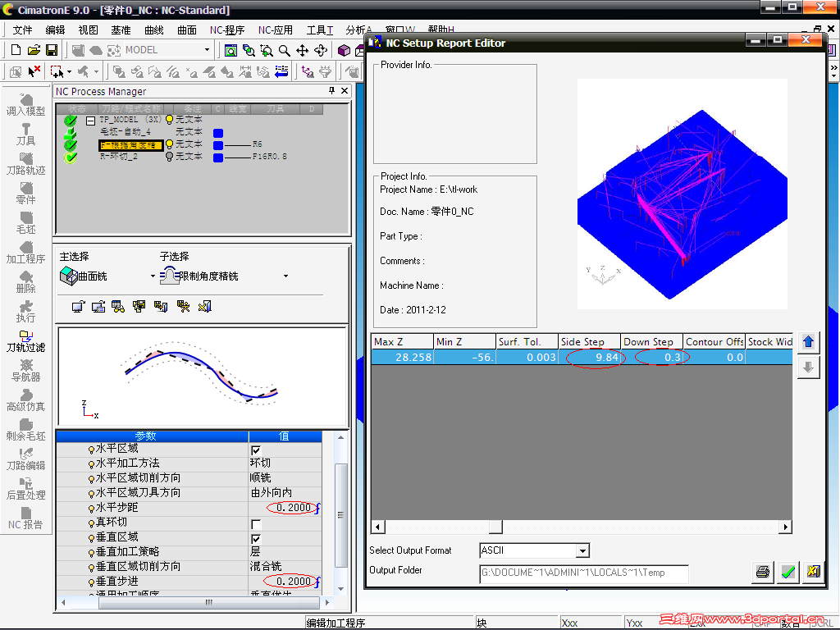840x630 pixels.
Task: Click the blue color square on the 毛坯-自动_4 row
Action: coord(218,133)
